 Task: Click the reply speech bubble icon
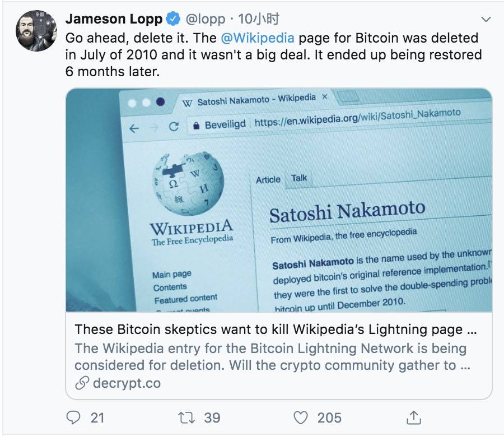[x=73, y=418]
